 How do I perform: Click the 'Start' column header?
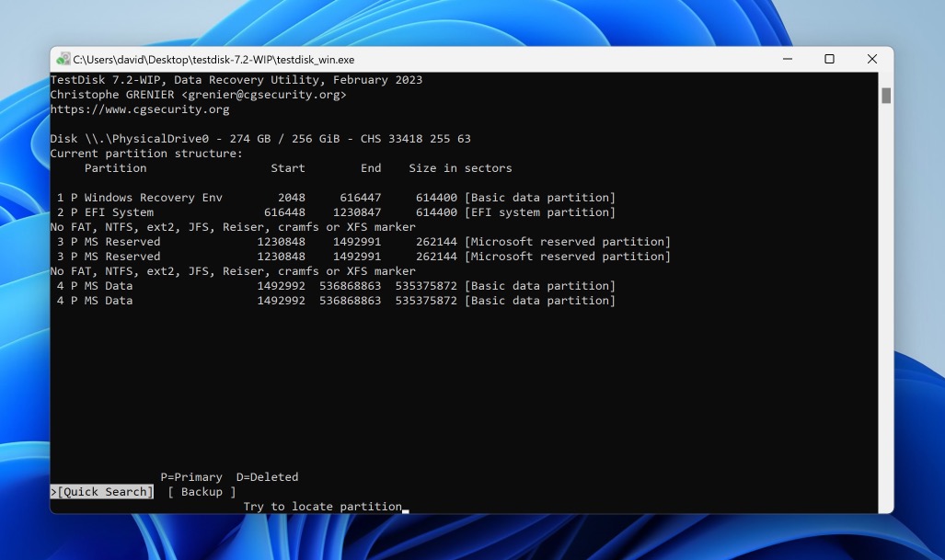tap(288, 168)
